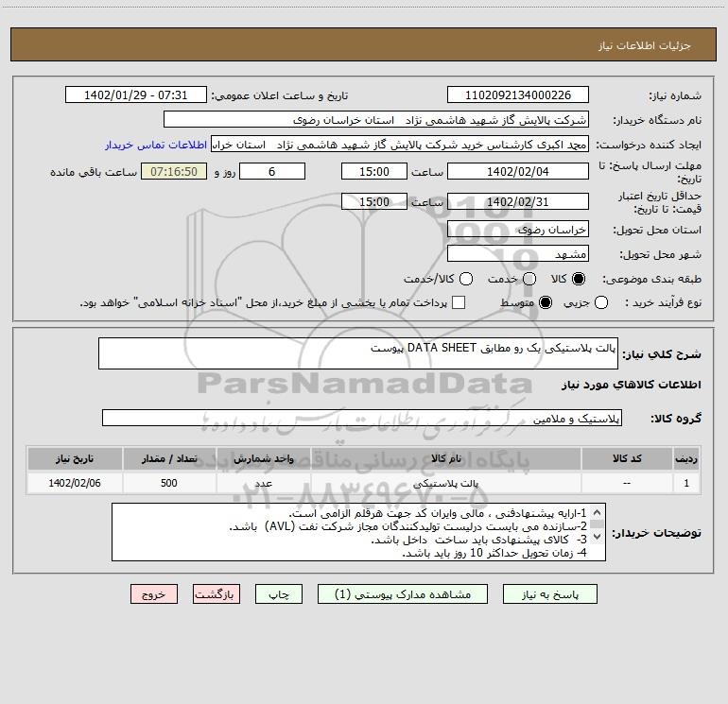Click the بازگشت back button
728x704 pixels.
click(217, 594)
